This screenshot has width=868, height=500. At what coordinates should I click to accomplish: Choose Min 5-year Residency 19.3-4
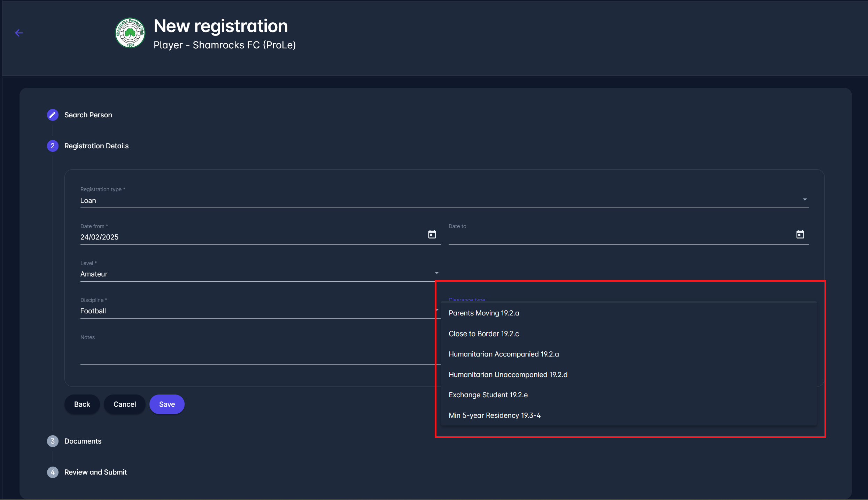[x=494, y=415]
